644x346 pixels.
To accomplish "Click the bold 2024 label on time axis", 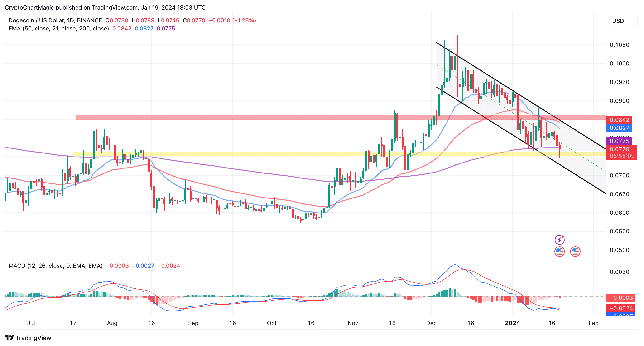I will (x=512, y=323).
